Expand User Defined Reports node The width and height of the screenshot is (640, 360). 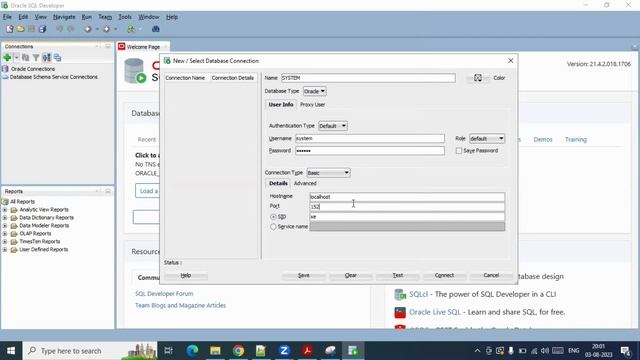click(x=5, y=249)
